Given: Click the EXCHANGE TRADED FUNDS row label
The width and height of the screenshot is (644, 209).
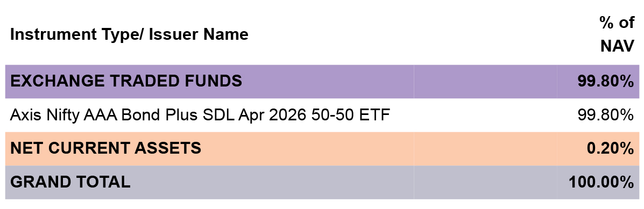Looking at the screenshot, I should tap(126, 81).
